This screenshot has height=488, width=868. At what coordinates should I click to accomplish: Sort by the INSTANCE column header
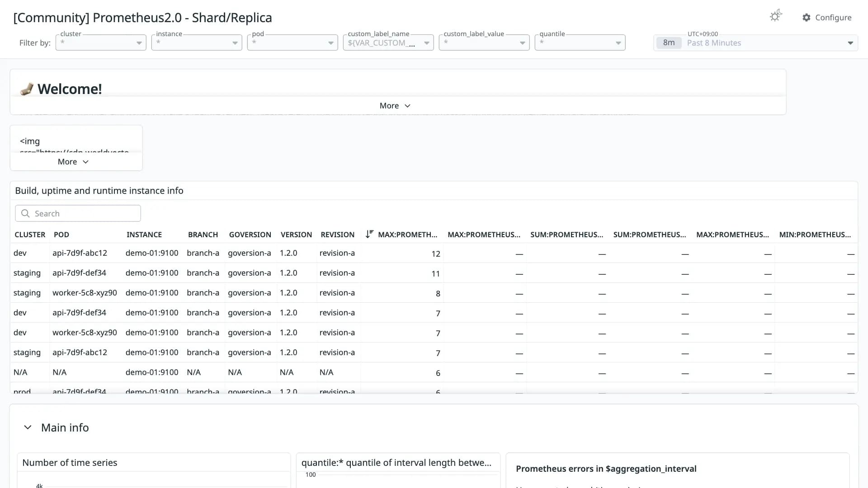point(144,235)
